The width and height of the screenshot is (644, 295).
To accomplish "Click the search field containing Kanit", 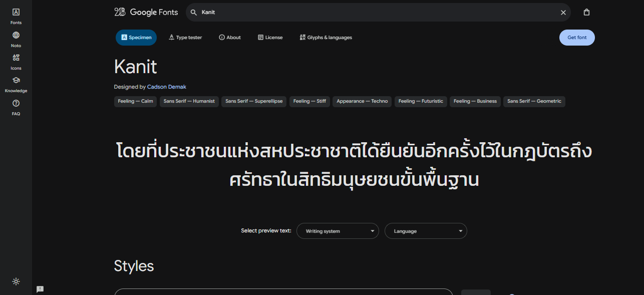I will pos(378,12).
